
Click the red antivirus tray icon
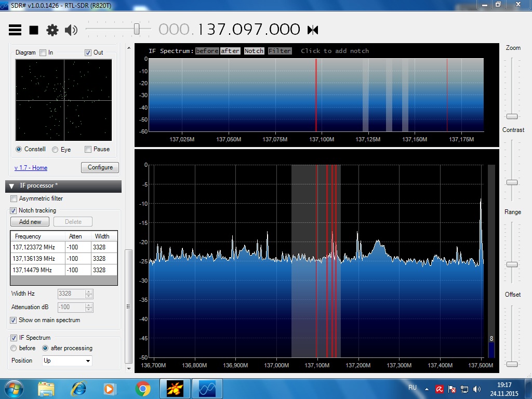coord(440,389)
